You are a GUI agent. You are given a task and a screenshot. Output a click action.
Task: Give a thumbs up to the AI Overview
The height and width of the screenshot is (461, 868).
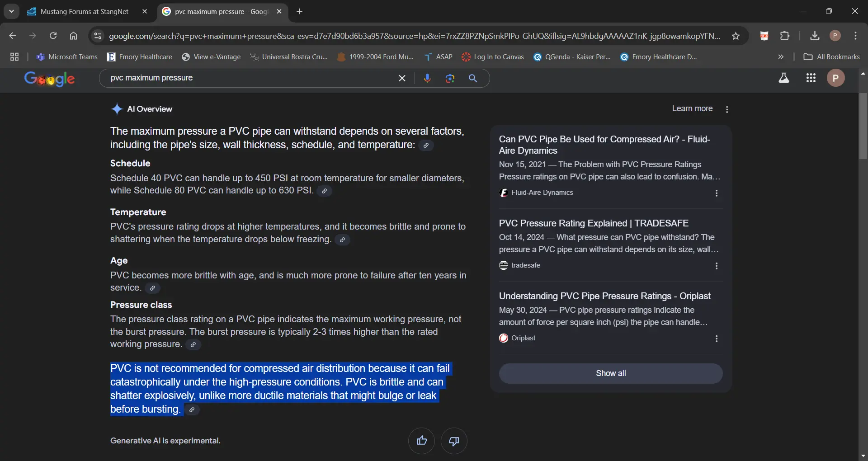pyautogui.click(x=421, y=441)
